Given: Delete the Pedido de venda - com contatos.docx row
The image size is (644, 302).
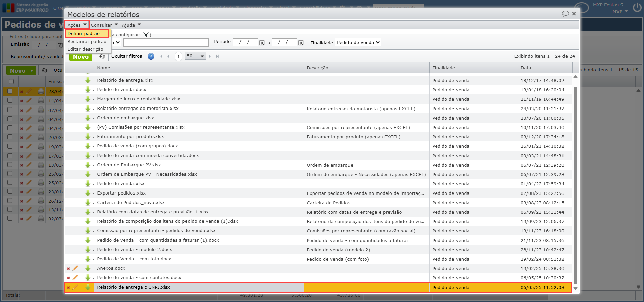Looking at the screenshot, I should coord(68,278).
